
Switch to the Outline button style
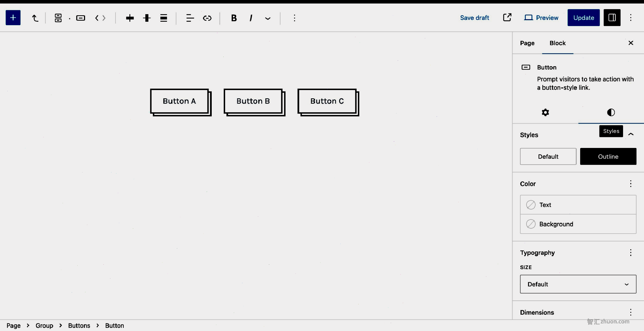click(x=609, y=156)
